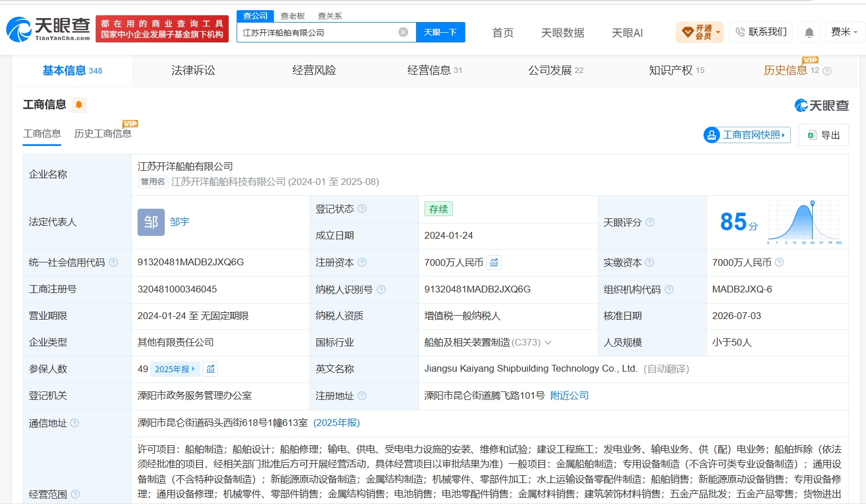The image size is (866, 504).
Task: Open the notification bell icon
Action: 809,33
